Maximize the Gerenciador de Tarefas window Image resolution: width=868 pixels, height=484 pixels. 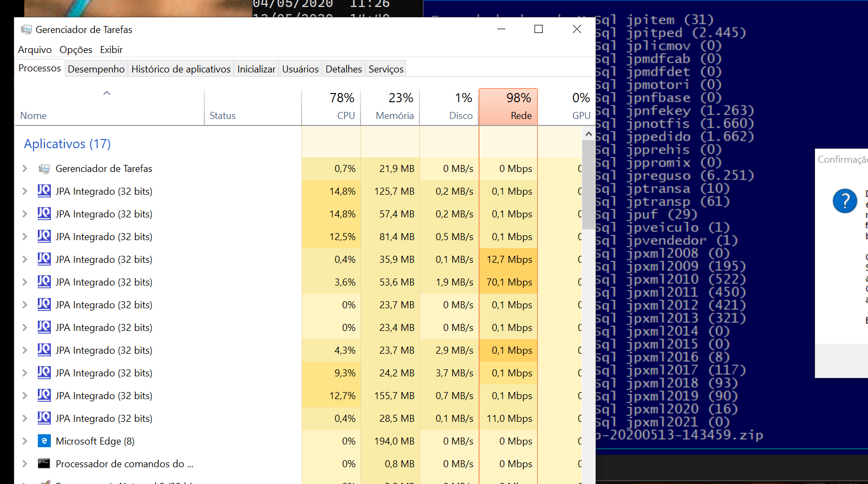tap(538, 29)
